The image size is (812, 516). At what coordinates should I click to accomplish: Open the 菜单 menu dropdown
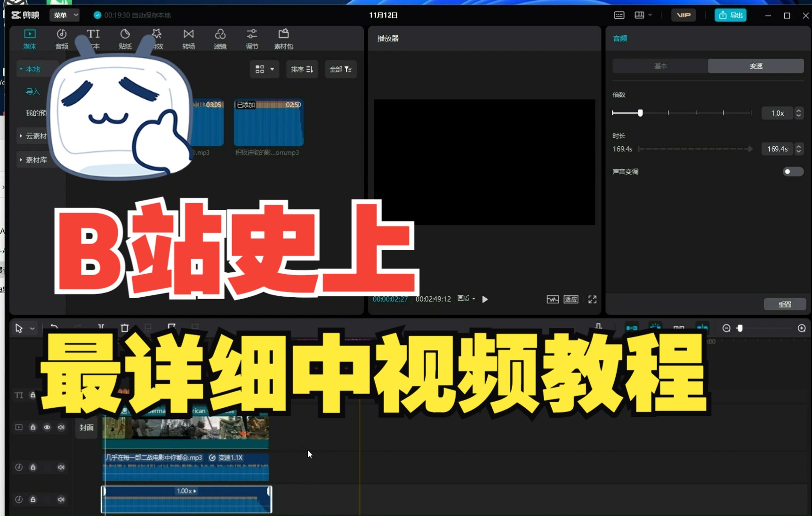click(x=64, y=15)
